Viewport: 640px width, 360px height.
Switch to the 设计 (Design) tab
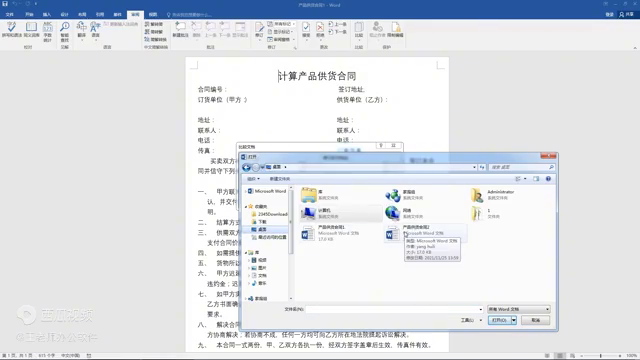tap(64, 15)
